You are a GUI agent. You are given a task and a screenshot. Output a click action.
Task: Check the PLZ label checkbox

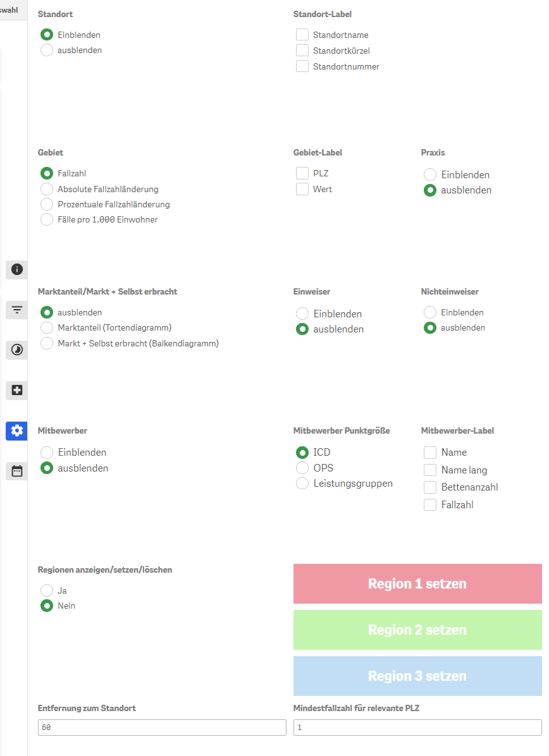[302, 173]
